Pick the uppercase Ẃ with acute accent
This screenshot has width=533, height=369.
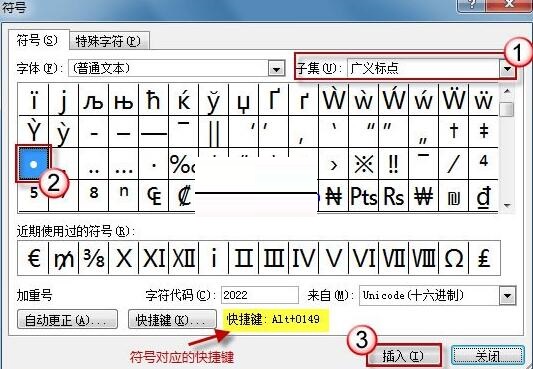(394, 100)
